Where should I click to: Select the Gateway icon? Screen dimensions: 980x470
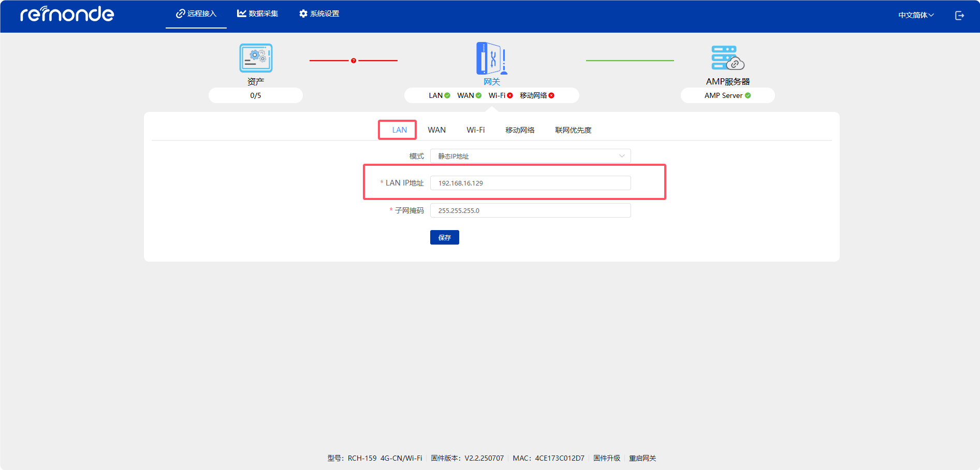pyautogui.click(x=491, y=59)
